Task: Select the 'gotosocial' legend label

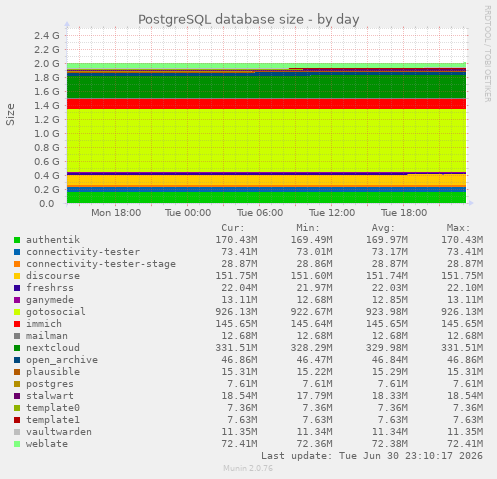Action: click(56, 312)
